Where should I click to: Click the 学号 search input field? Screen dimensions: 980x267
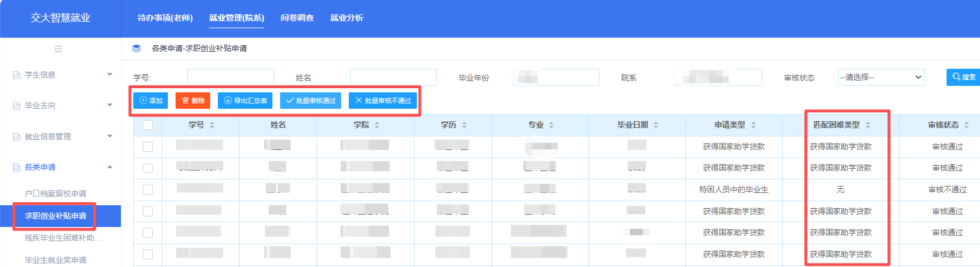point(230,77)
